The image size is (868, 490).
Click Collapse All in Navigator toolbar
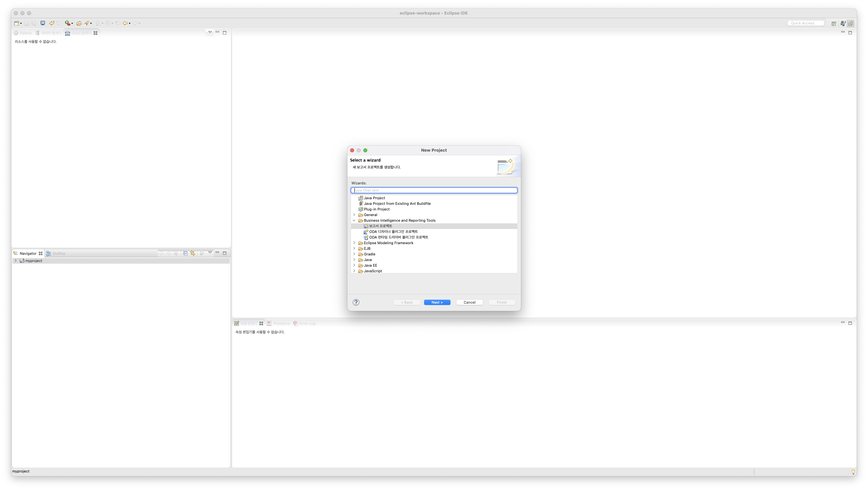[x=185, y=253]
